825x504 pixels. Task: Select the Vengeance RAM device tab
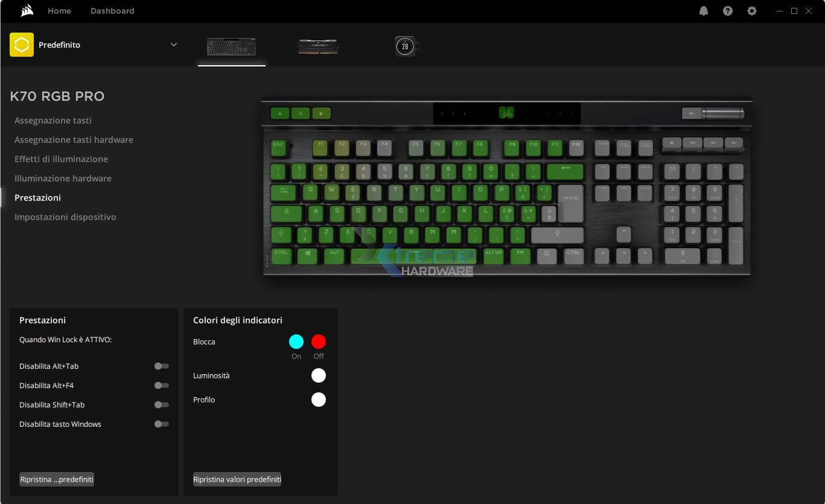click(318, 46)
